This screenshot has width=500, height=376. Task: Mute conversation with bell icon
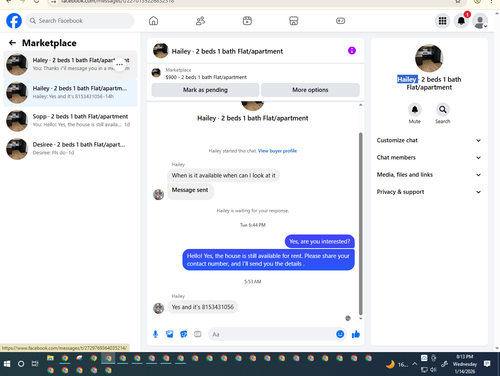415,109
